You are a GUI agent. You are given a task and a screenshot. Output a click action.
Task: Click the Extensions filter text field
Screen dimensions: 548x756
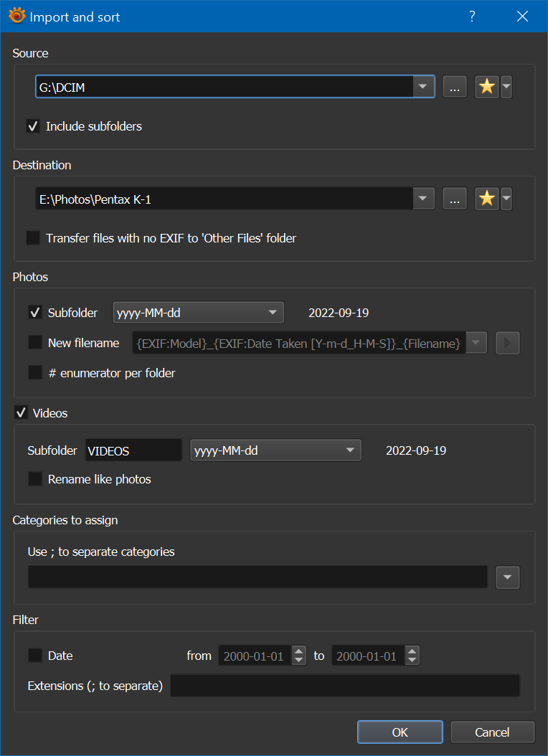[x=344, y=686]
